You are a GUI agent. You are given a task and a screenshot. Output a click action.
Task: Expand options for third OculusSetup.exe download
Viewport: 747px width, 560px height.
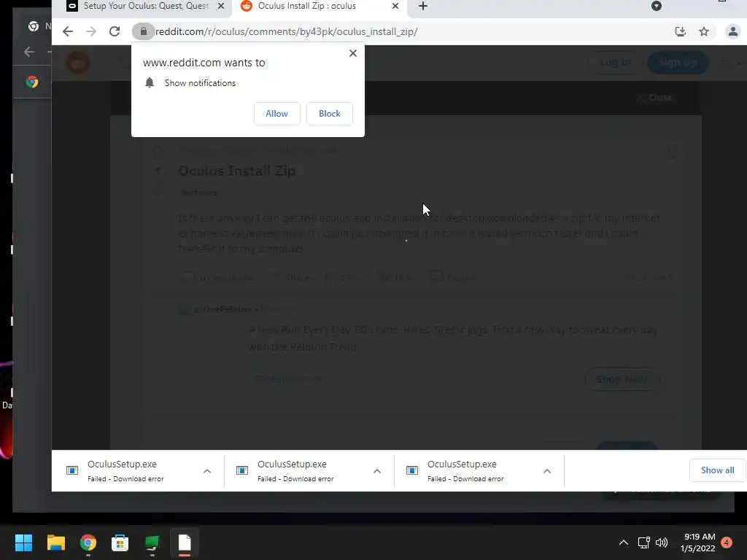click(547, 472)
